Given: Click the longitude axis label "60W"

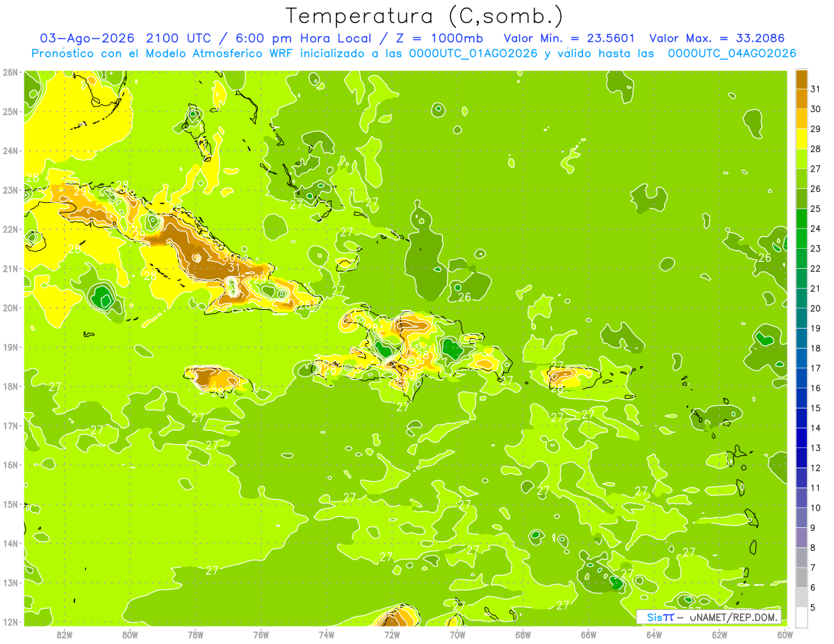Looking at the screenshot, I should (x=785, y=635).
